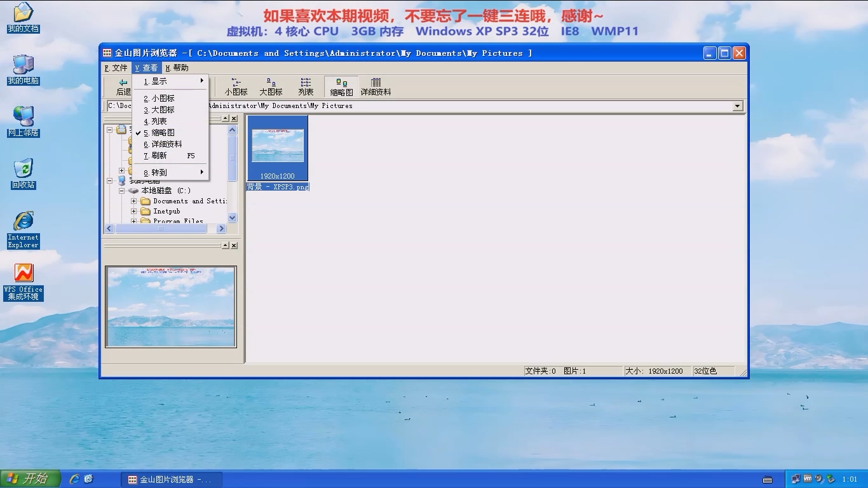Image resolution: width=868 pixels, height=488 pixels.
Task: Choose 列表 from the 查看 menu
Action: [x=170, y=121]
